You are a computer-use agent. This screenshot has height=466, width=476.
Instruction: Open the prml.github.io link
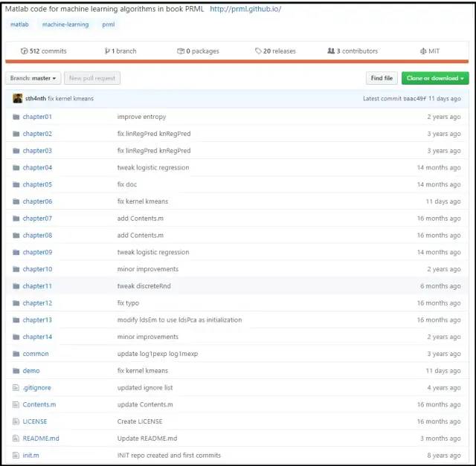(x=245, y=9)
